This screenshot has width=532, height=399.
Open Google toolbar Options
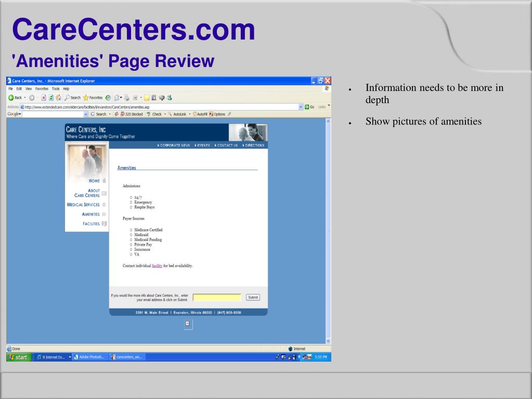(x=217, y=114)
